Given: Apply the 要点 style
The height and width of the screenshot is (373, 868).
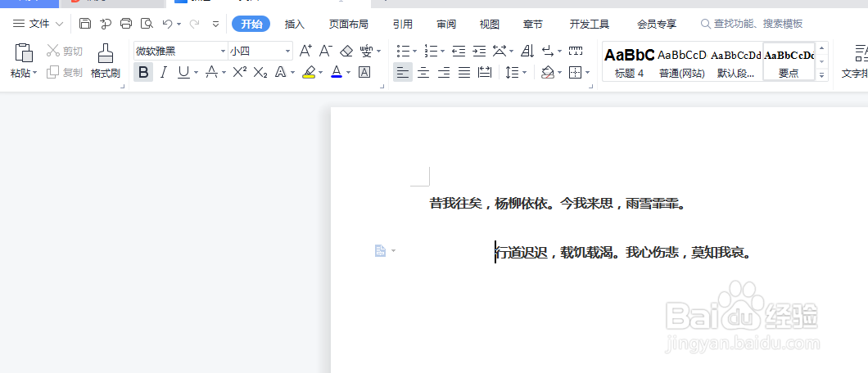Looking at the screenshot, I should [789, 62].
